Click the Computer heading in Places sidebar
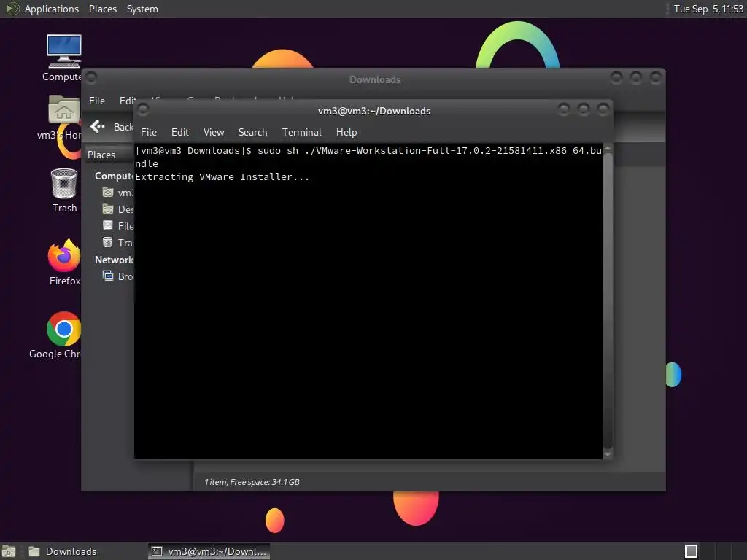Image resolution: width=747 pixels, height=560 pixels. pos(114,176)
